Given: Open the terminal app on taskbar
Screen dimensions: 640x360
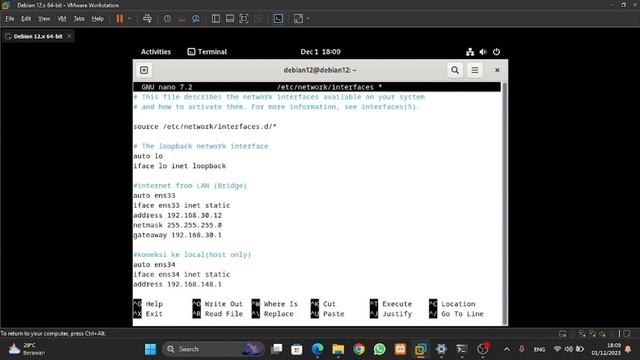Looking at the screenshot, I should (x=462, y=349).
